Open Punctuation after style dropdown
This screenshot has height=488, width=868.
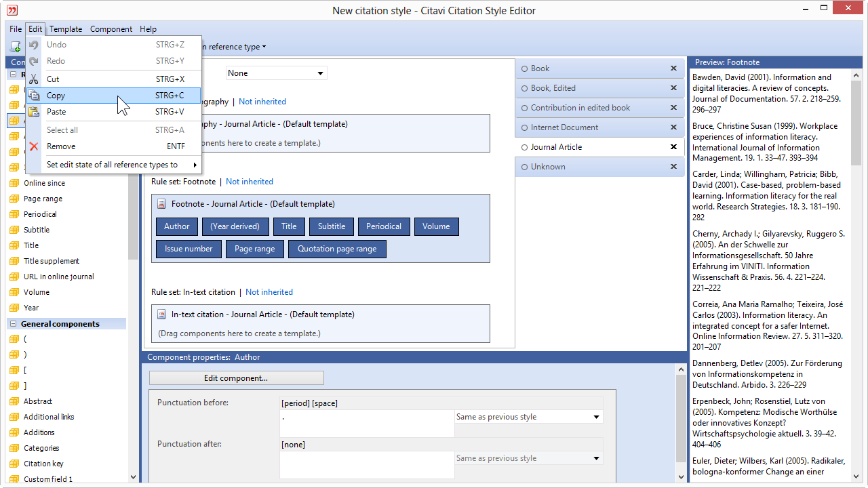pyautogui.click(x=528, y=458)
